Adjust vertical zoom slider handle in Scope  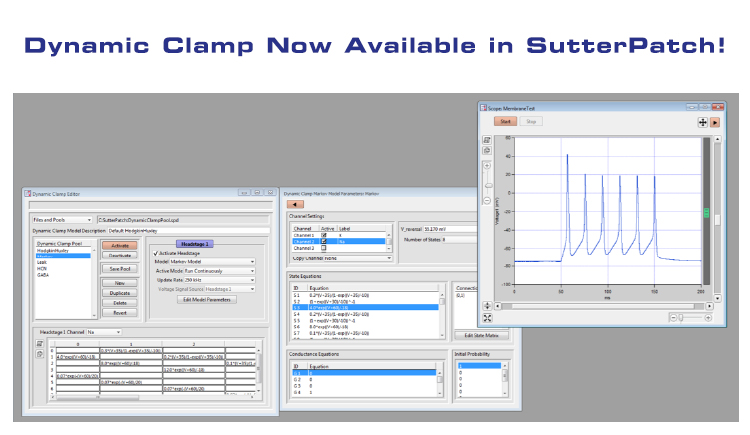(488, 186)
